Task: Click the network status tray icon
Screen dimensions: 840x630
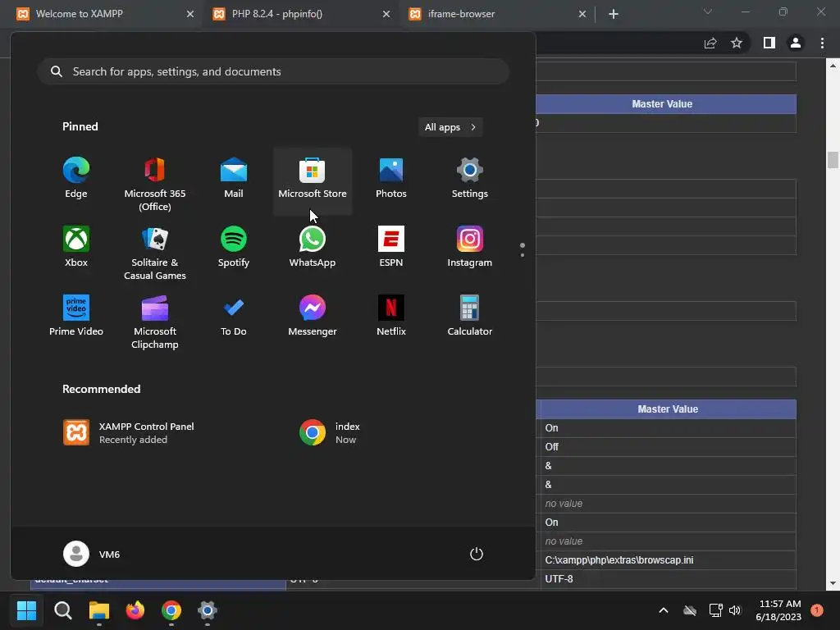Action: (715, 610)
